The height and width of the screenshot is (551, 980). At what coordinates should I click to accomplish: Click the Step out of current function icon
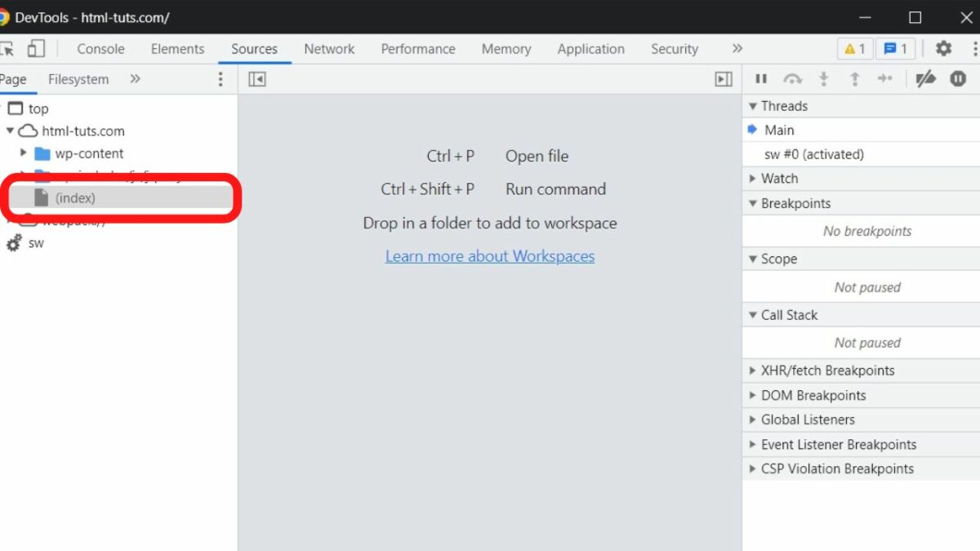(855, 79)
